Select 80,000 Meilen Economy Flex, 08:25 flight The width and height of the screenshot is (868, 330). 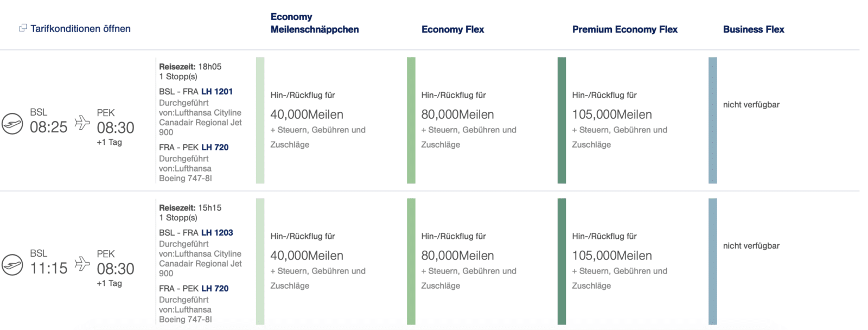click(x=457, y=115)
